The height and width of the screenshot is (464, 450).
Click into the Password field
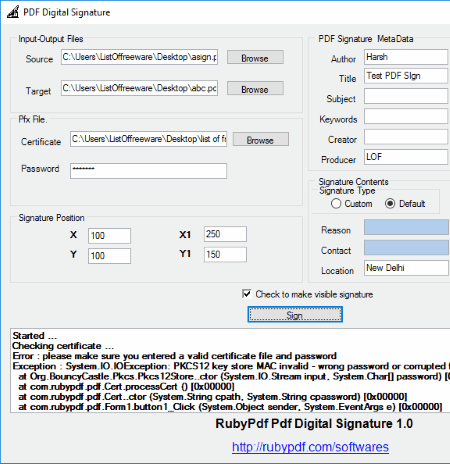[x=148, y=171]
